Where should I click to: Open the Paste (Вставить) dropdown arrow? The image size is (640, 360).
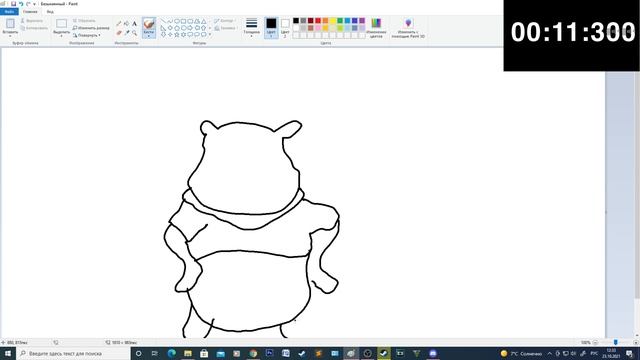10,36
